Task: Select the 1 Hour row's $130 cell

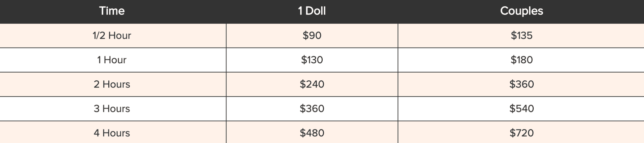Action: tap(312, 60)
